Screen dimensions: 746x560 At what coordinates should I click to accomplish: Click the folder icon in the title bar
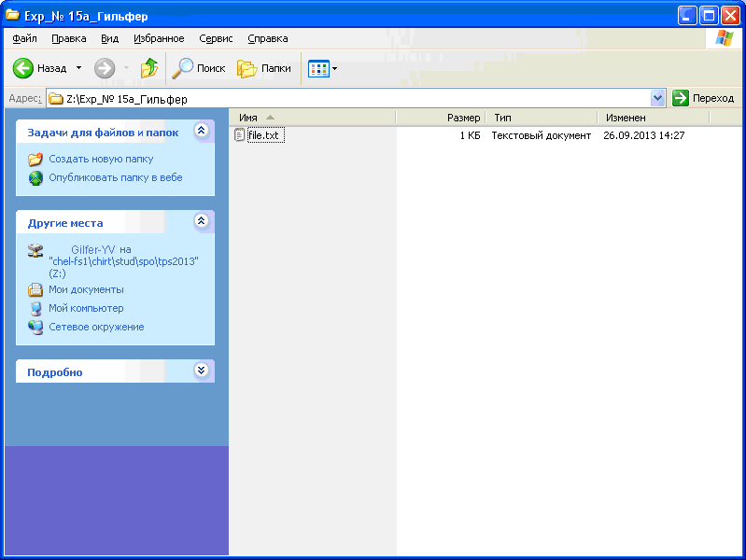pos(12,16)
